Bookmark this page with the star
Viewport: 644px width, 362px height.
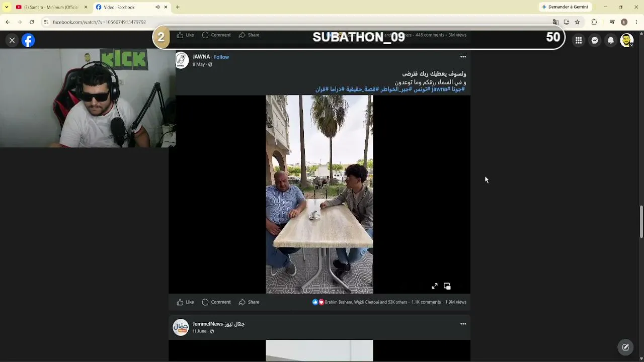[577, 22]
